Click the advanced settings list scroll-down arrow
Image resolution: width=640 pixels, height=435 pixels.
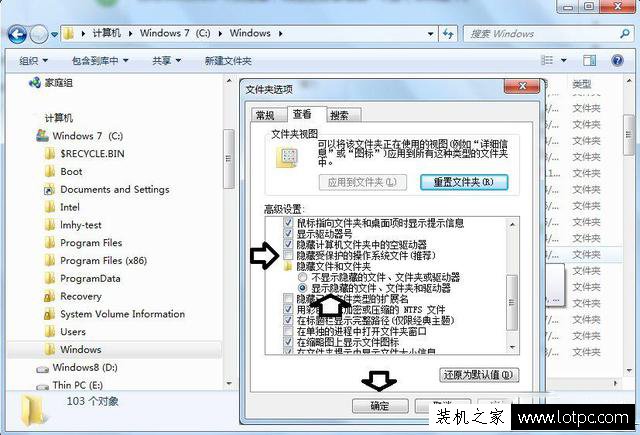click(x=512, y=348)
